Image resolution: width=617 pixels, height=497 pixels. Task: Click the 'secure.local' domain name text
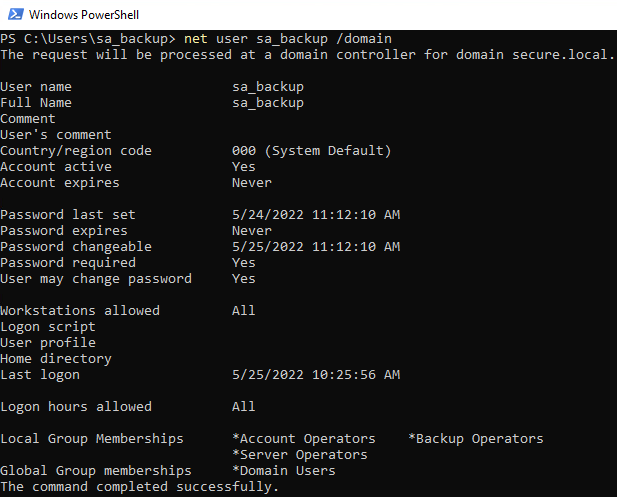[x=560, y=55]
